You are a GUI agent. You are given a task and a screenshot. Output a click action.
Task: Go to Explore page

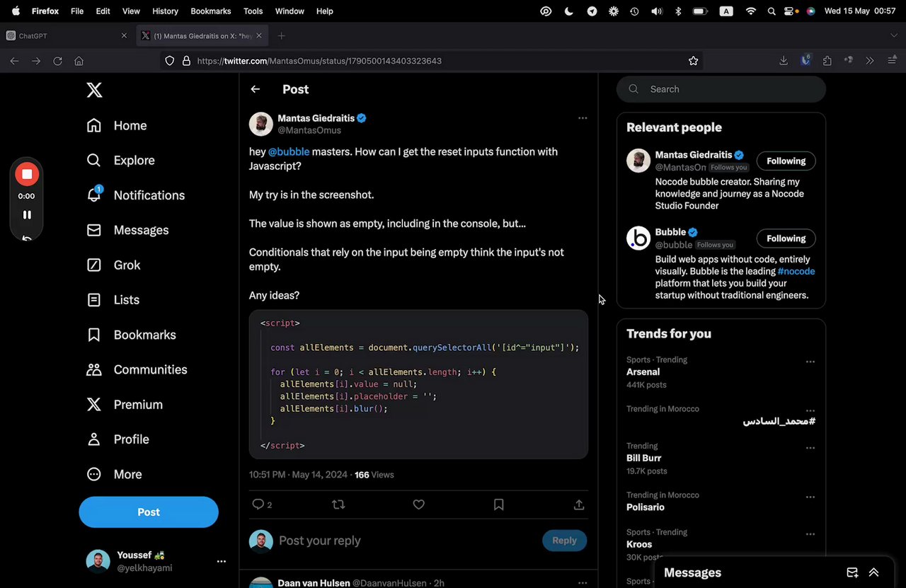click(120, 160)
